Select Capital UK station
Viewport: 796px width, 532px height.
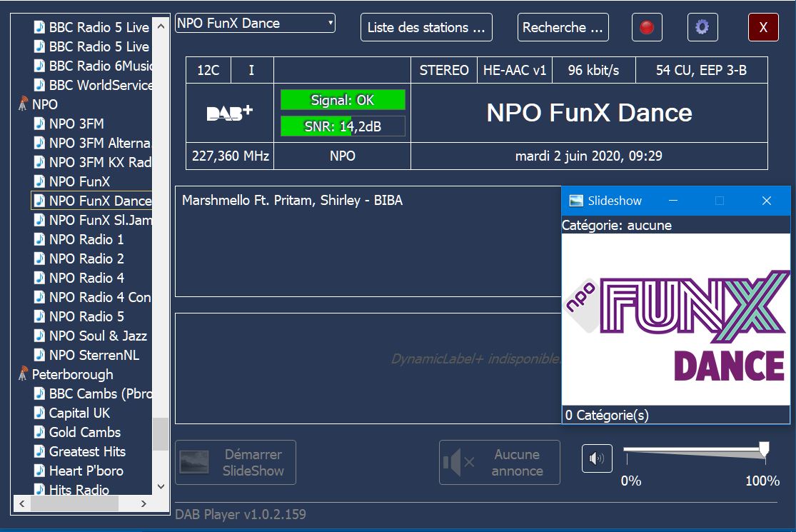[80, 413]
